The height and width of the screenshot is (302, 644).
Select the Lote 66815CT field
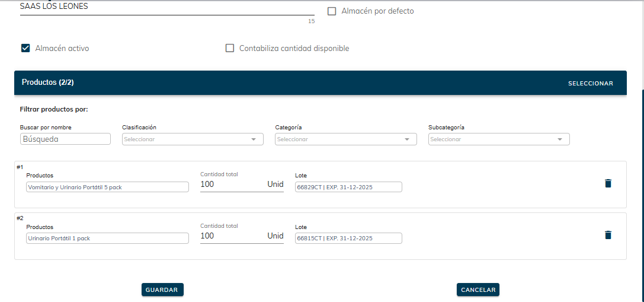pyautogui.click(x=348, y=239)
